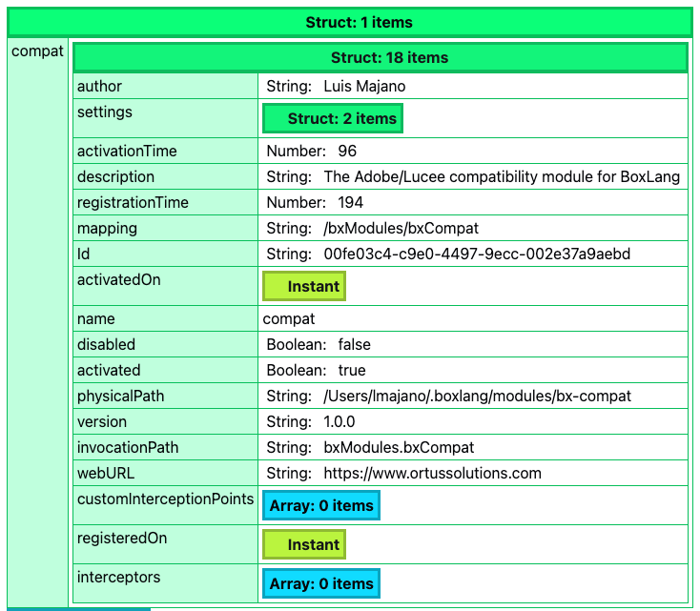Click the 'disabled' Boolean false value
Screen dimensions: 700x611
coord(354,345)
